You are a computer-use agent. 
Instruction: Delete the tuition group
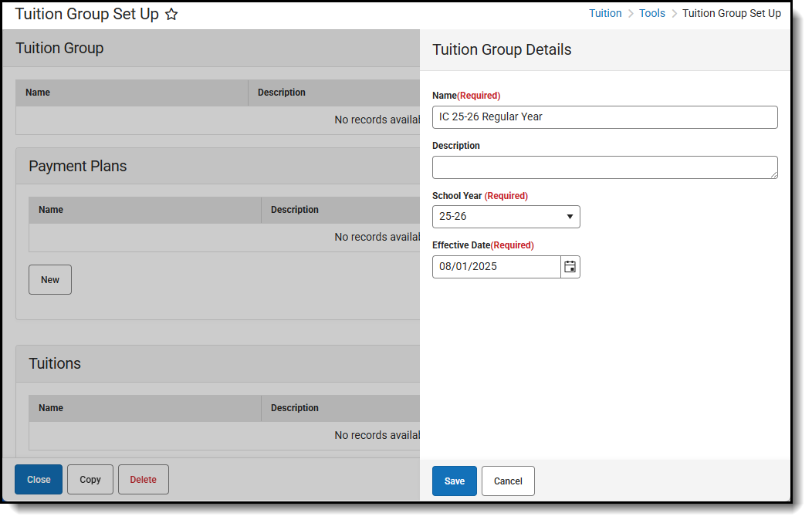click(144, 480)
